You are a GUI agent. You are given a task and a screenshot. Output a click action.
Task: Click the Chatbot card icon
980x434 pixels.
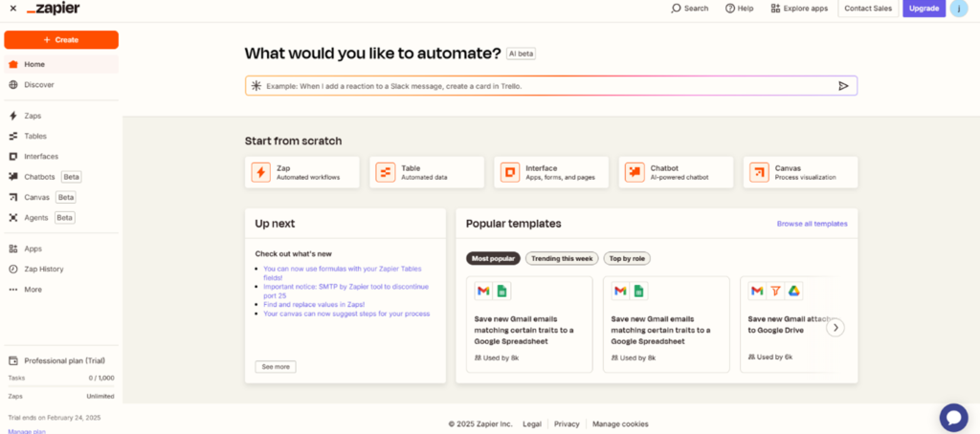coord(635,172)
